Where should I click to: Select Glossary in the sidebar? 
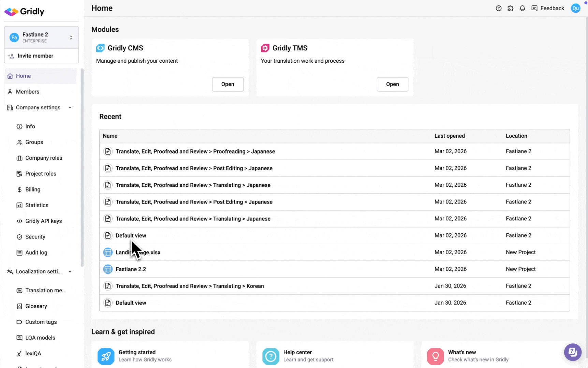pyautogui.click(x=36, y=306)
